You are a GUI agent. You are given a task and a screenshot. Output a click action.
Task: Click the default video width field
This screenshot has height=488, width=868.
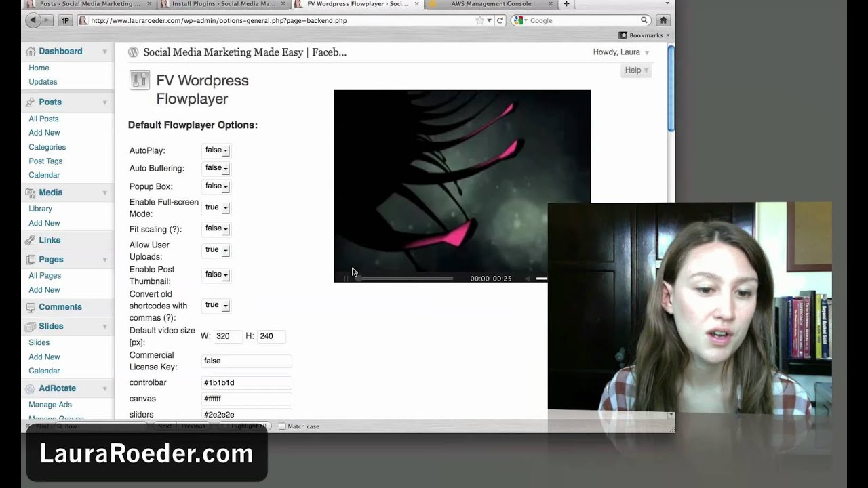pyautogui.click(x=228, y=336)
